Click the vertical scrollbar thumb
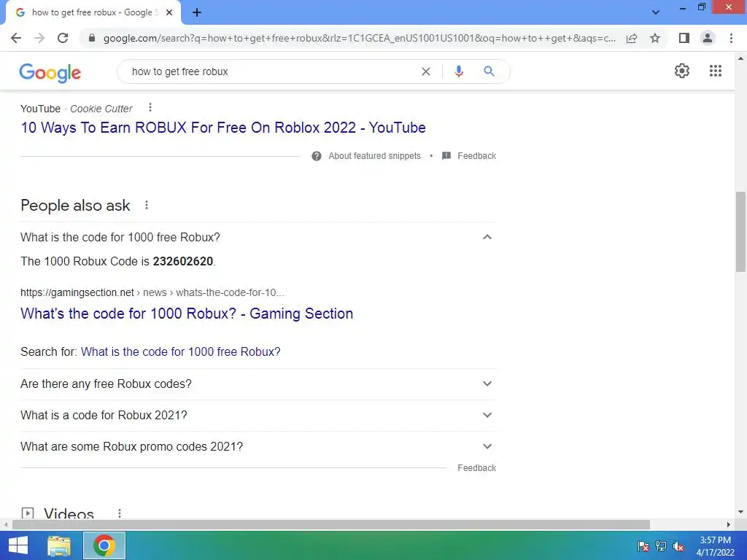This screenshot has height=560, width=747. tap(740, 231)
